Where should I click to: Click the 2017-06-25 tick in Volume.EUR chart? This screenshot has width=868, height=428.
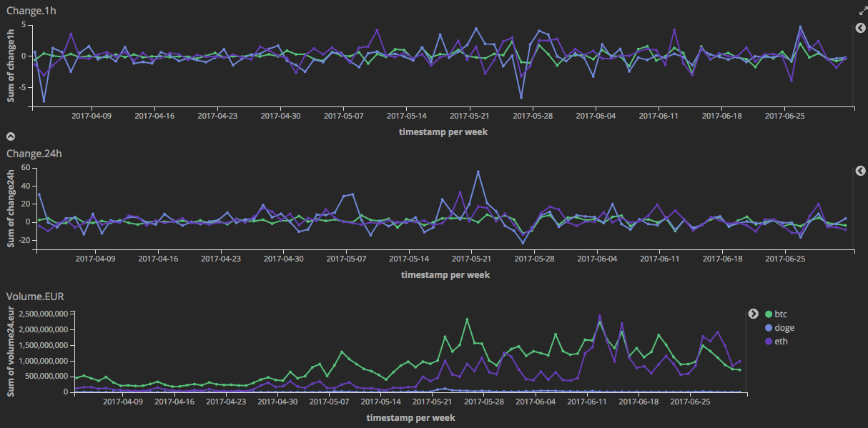tap(689, 402)
